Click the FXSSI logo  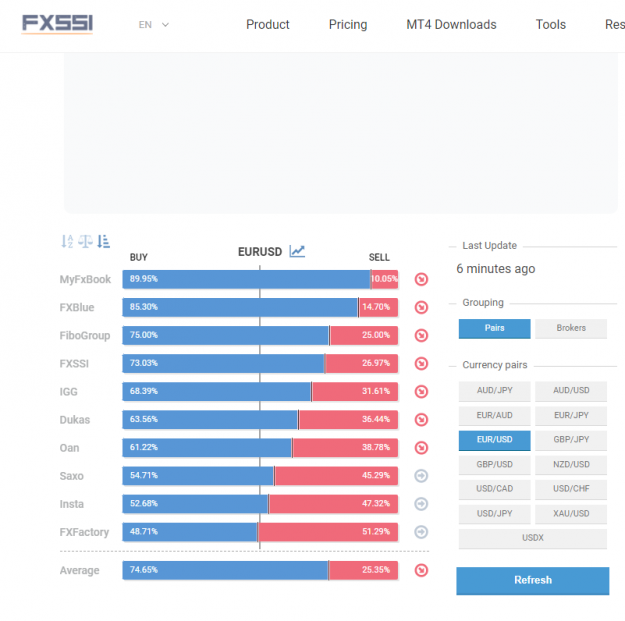57,24
